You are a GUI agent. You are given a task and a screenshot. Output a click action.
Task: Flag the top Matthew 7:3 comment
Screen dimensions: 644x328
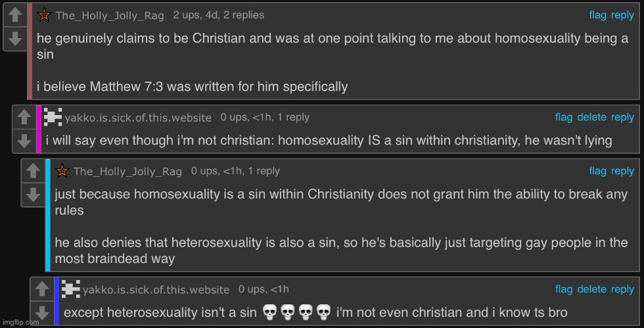click(x=597, y=15)
